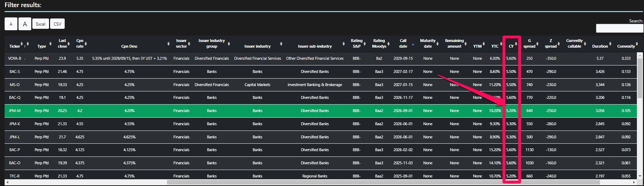Sort by the Call date column header
The width and height of the screenshot is (644, 186).
[403, 43]
